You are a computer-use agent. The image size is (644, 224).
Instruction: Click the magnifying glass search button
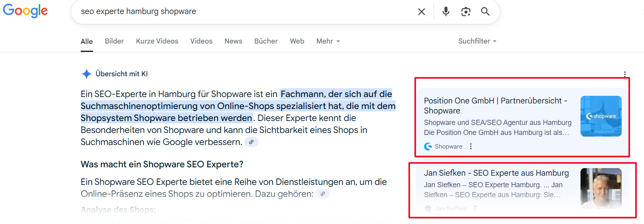(485, 12)
